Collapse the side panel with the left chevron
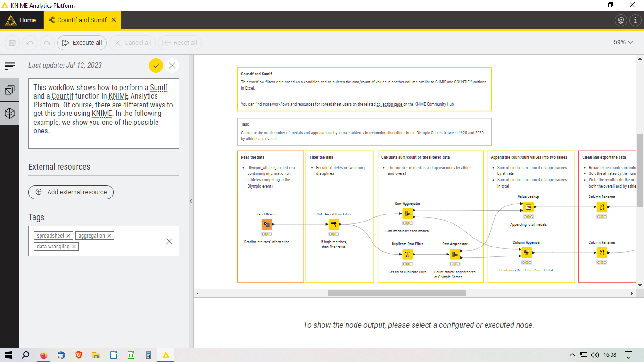Screen dimensions: 644x362 point(191,201)
